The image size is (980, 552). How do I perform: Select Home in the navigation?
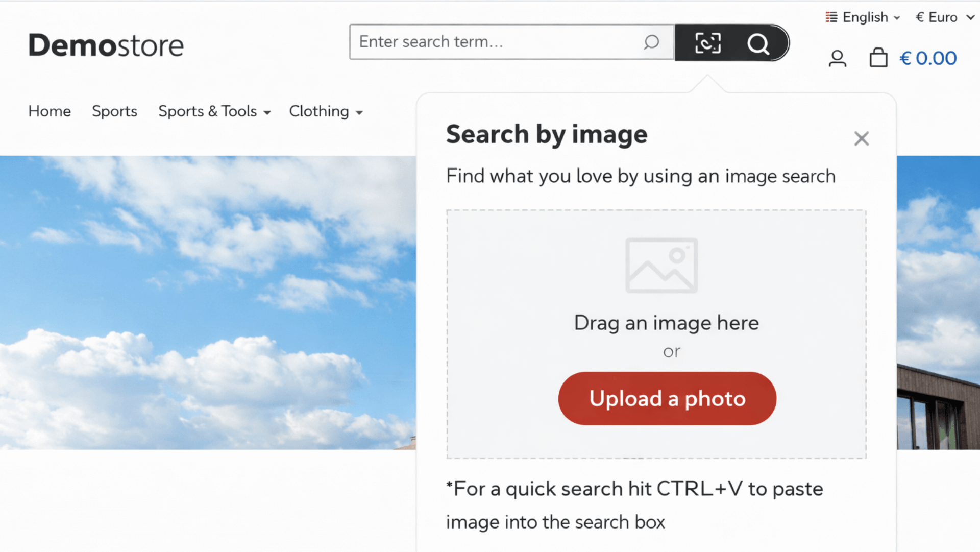click(49, 111)
